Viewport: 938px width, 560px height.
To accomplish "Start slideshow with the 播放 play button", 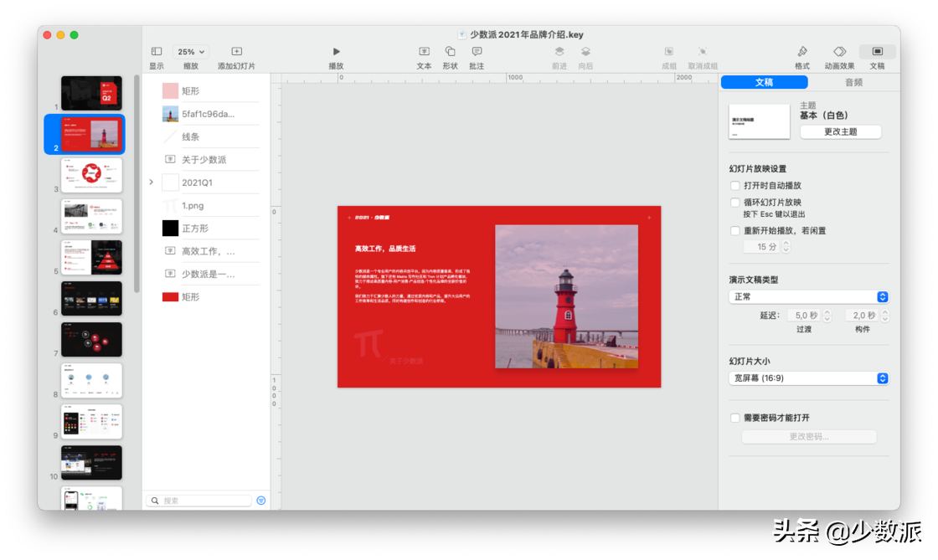I will pos(336,51).
